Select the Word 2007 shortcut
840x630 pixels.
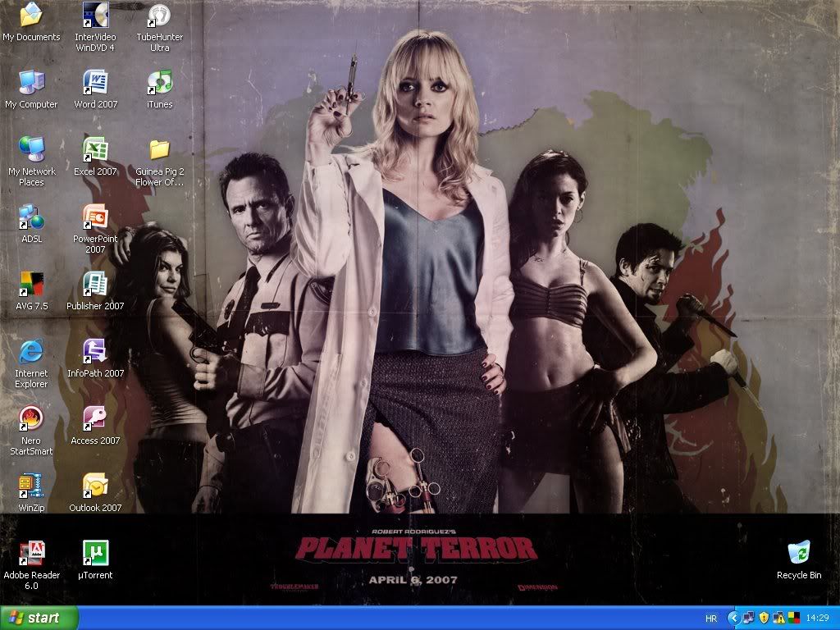click(x=95, y=82)
